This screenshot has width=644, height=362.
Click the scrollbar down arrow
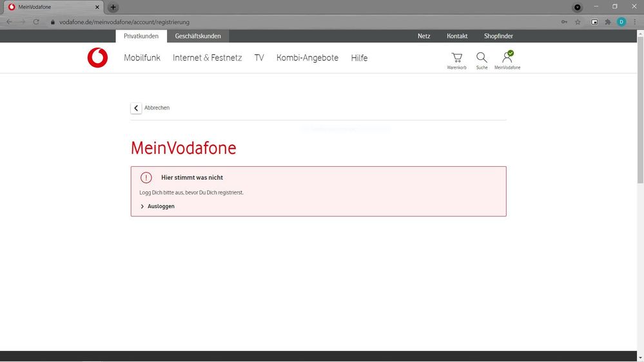[640, 358]
